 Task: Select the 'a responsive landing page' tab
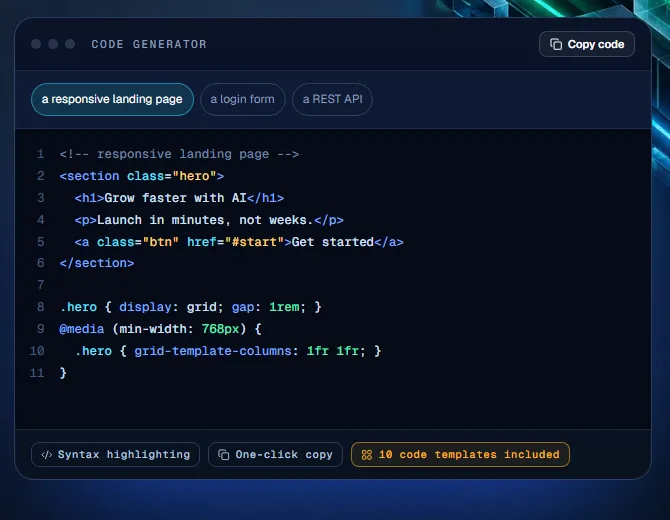click(112, 99)
